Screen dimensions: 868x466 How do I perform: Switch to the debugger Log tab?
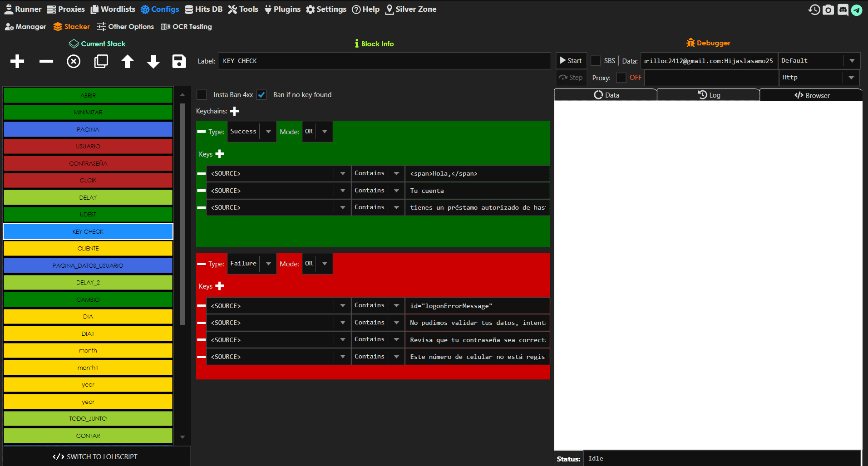708,95
